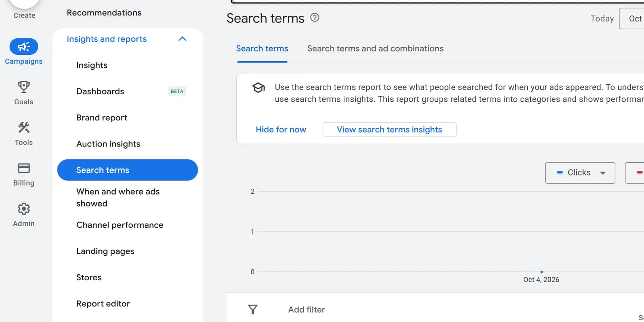This screenshot has height=322, width=644.
Task: Switch to Search terms and ad combinations tab
Action: tap(375, 48)
